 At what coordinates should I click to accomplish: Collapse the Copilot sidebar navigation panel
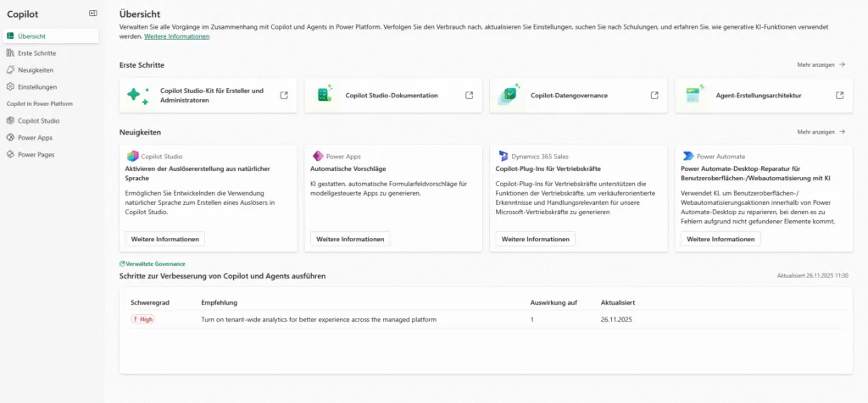point(92,14)
